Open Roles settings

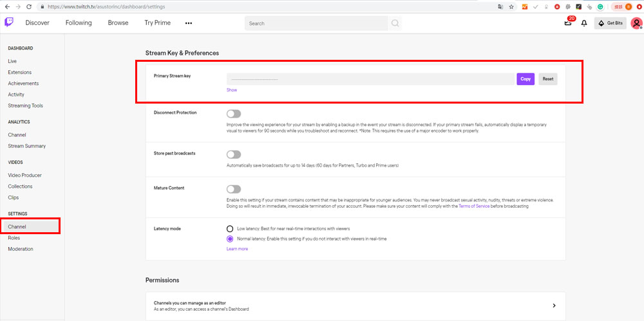point(14,237)
